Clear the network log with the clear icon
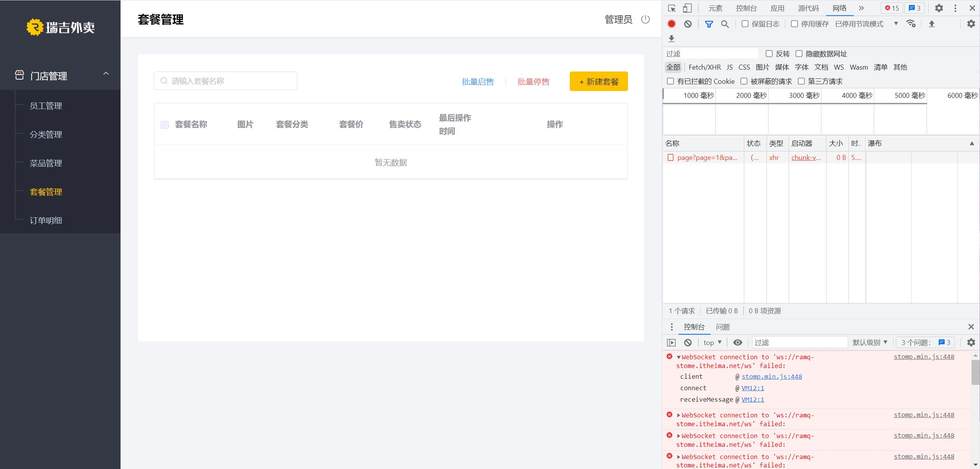The image size is (980, 469). [x=688, y=24]
